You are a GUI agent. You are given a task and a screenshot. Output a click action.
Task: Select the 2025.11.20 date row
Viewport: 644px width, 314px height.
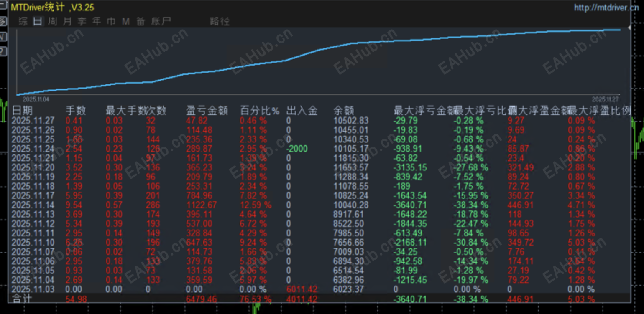tap(33, 167)
